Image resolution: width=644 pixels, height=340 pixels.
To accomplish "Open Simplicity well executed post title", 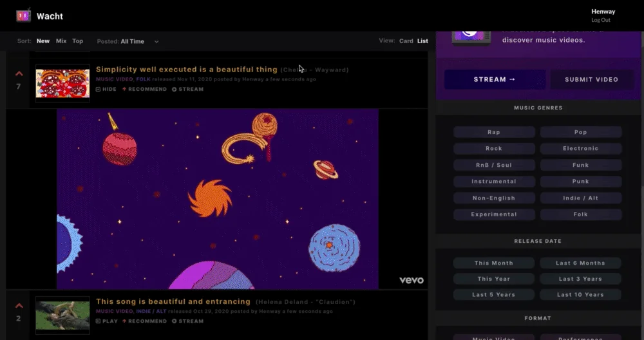I will [187, 70].
